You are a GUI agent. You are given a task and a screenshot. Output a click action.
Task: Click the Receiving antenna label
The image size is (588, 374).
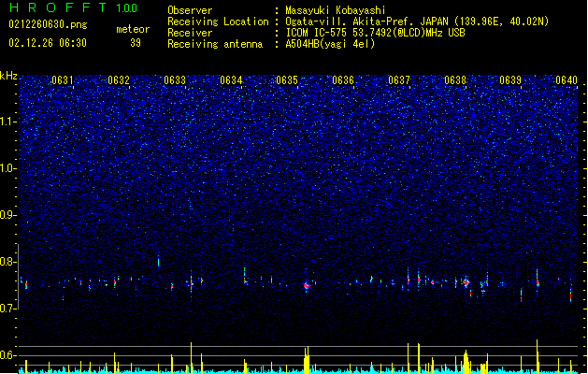point(215,44)
